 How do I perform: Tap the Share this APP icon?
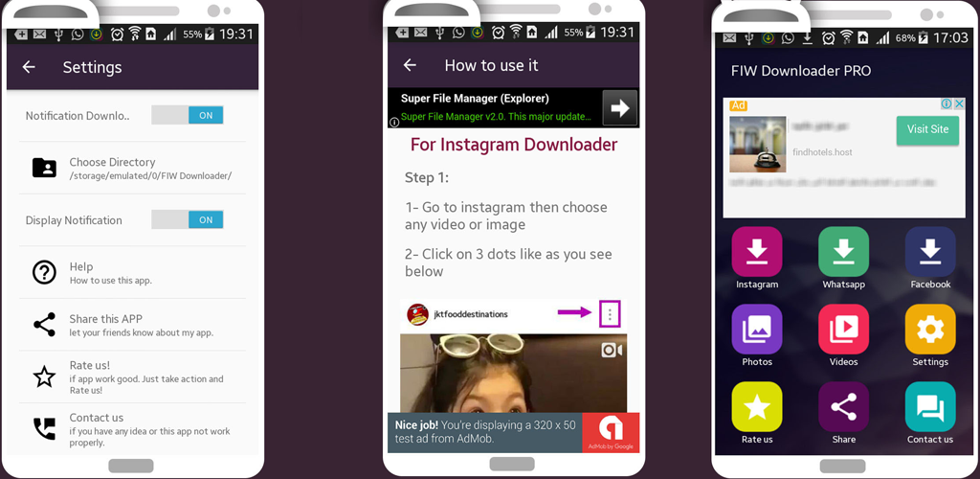pyautogui.click(x=44, y=325)
